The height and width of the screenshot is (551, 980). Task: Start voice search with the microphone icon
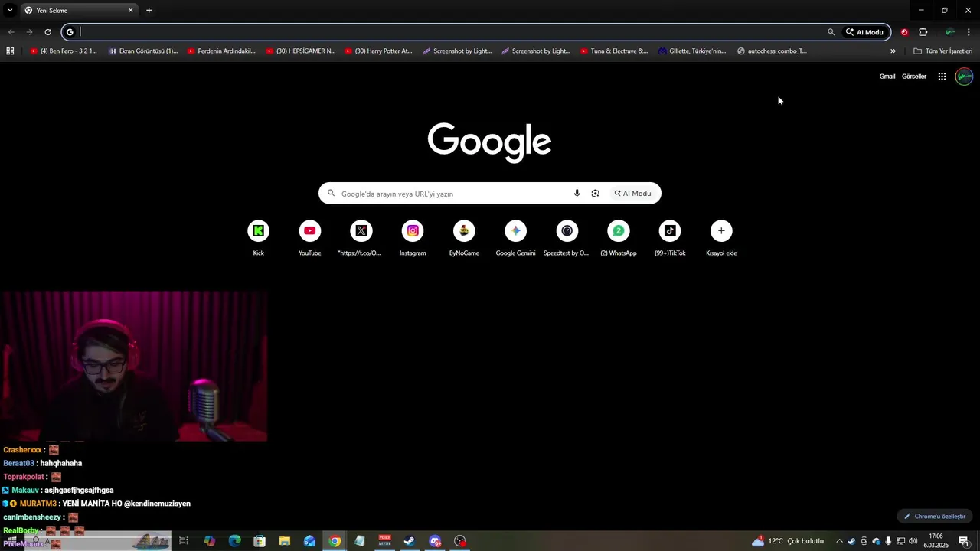(x=577, y=194)
